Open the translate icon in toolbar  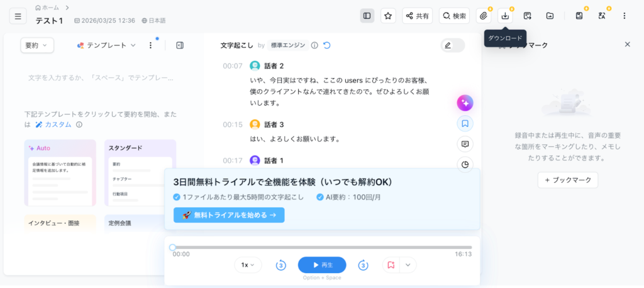coord(601,16)
